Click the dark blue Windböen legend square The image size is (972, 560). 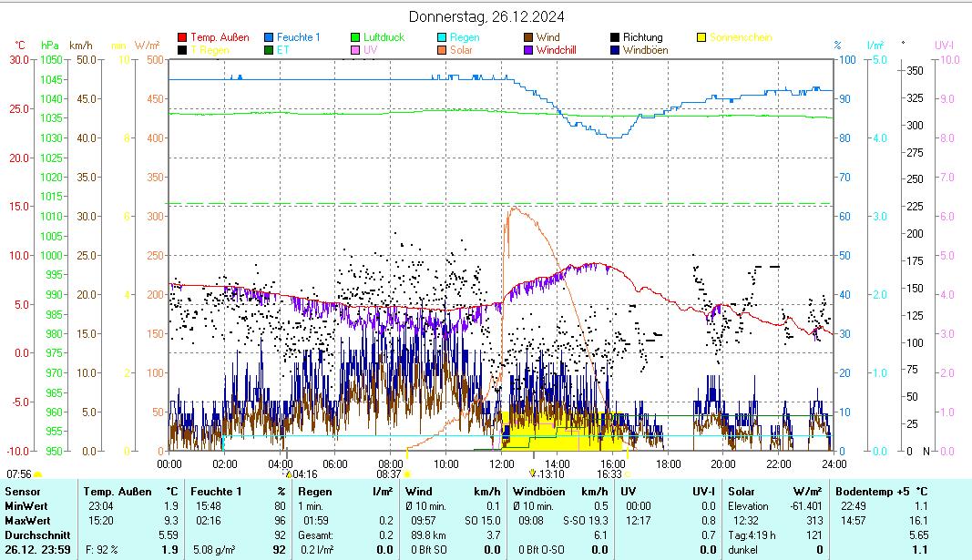click(x=615, y=50)
